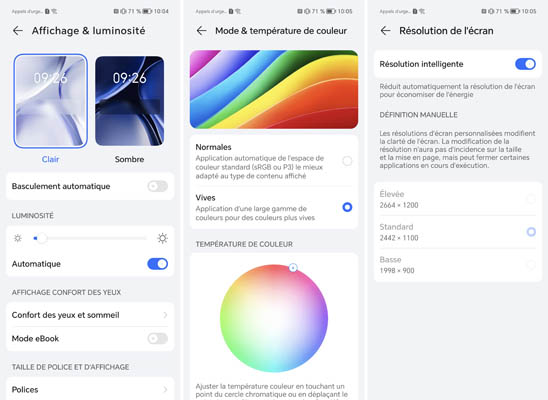
Task: Select the Sombre theme preview
Action: coord(130,101)
